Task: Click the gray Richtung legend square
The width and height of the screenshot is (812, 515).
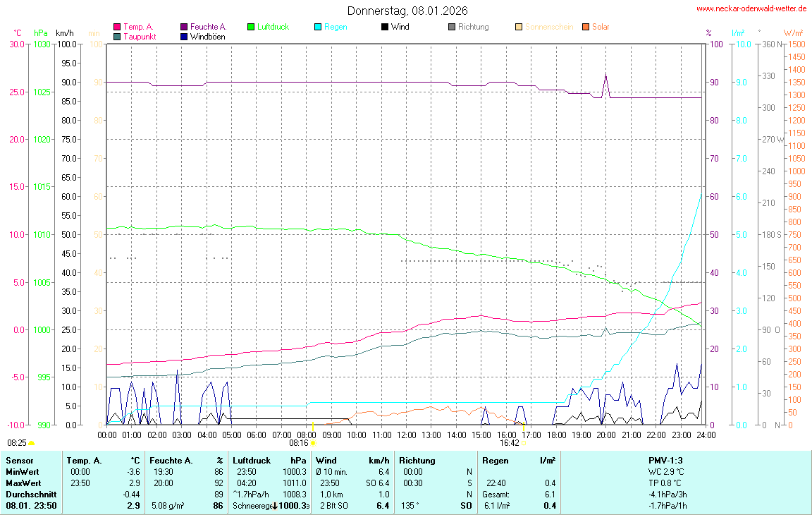Action: (452, 27)
